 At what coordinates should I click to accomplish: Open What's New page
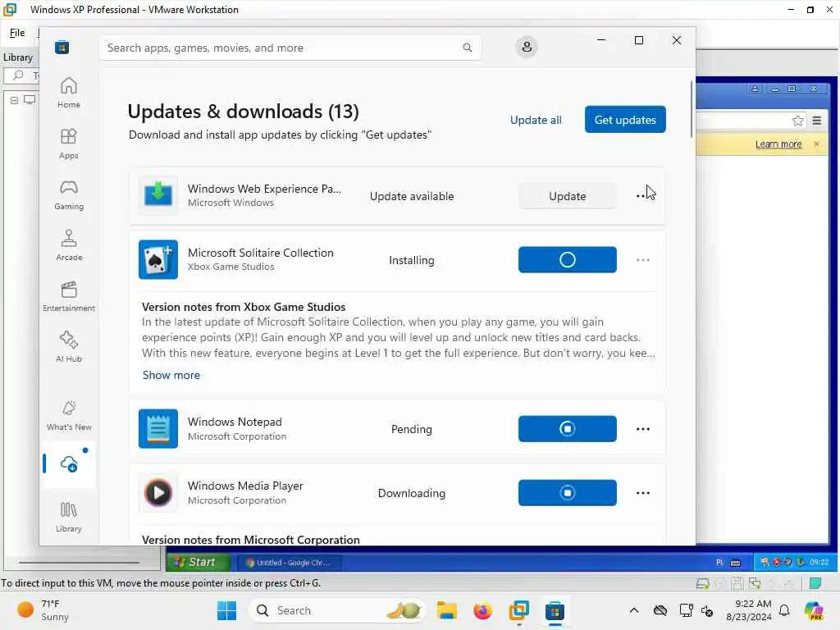pos(69,416)
